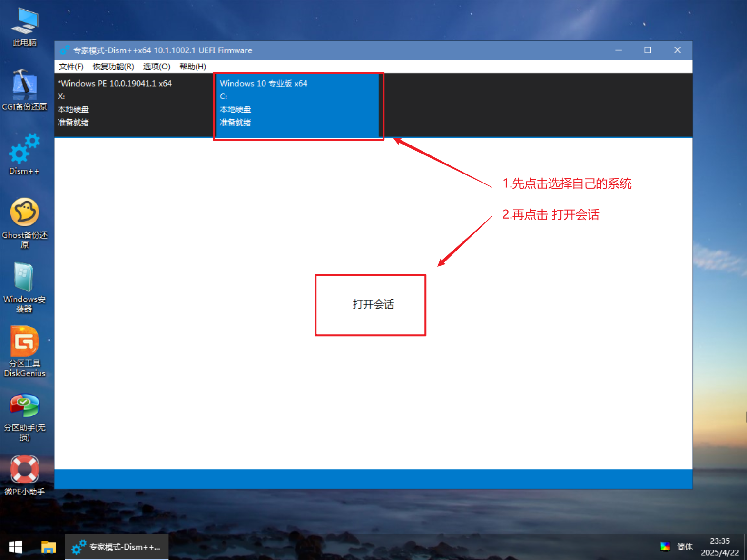Launch Ghost备份还原 desktop icon
The image size is (747, 560).
(x=25, y=223)
